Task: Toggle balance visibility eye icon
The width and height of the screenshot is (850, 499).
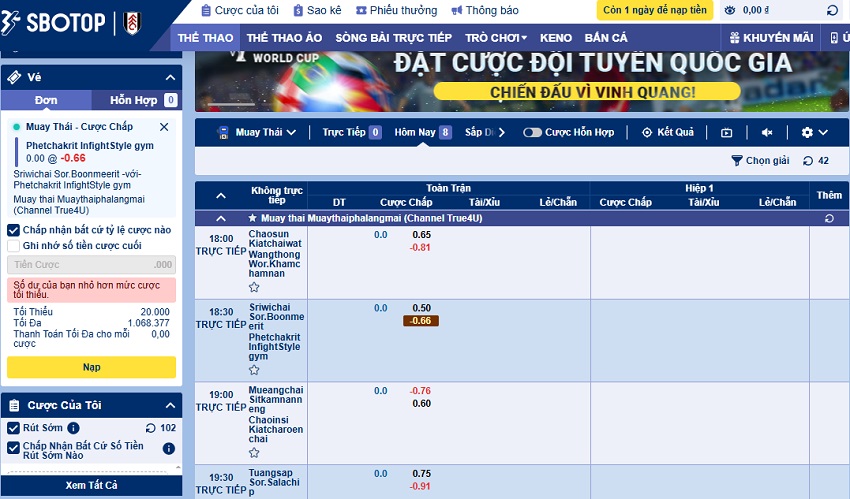Action: (x=730, y=10)
